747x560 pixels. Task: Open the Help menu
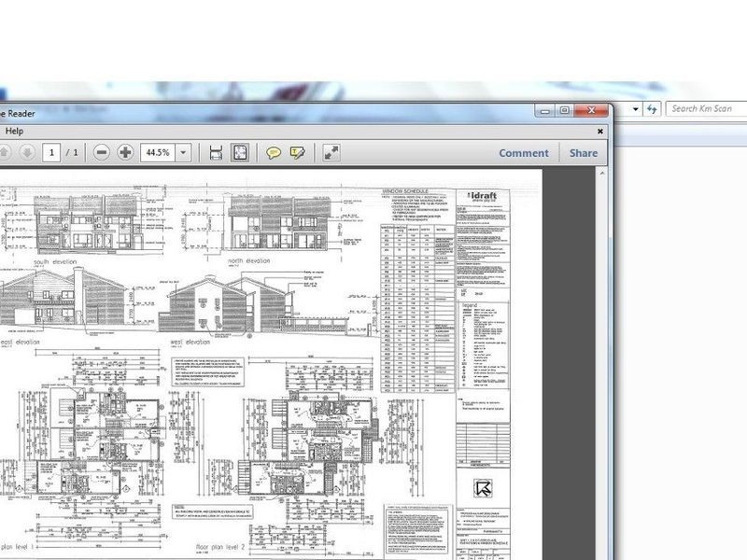tap(14, 132)
